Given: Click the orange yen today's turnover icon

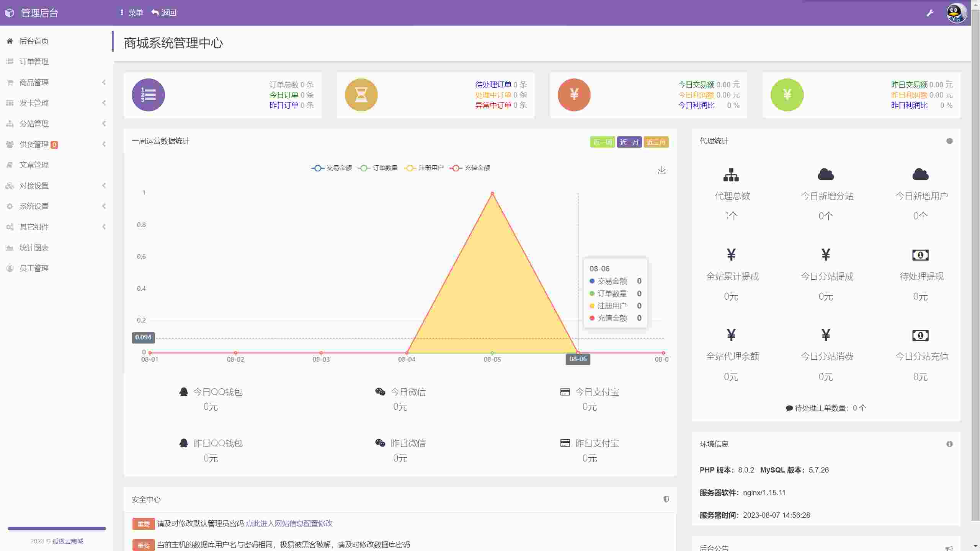Looking at the screenshot, I should click(574, 95).
